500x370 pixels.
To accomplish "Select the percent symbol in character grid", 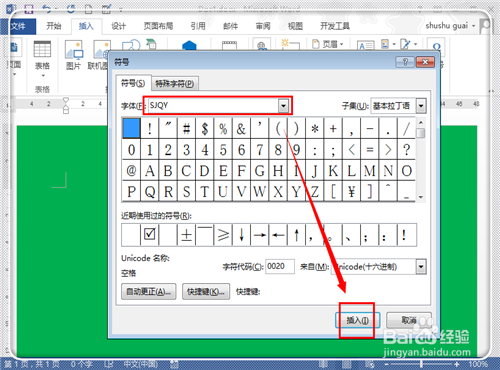I will (223, 128).
